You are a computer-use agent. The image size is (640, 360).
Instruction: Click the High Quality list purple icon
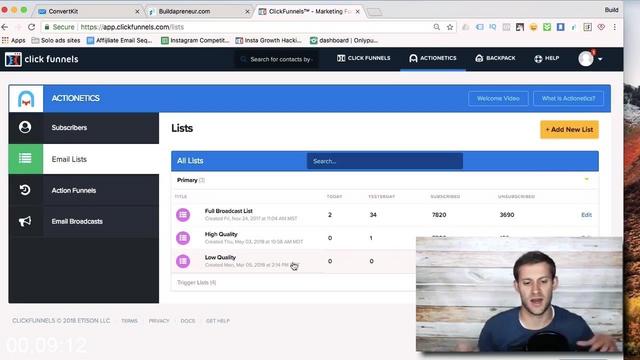tap(183, 238)
